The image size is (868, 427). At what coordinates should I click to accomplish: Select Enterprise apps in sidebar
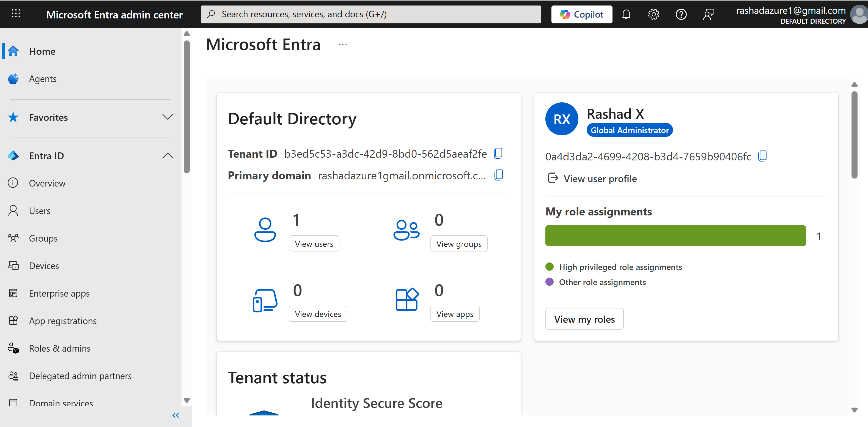pos(59,293)
